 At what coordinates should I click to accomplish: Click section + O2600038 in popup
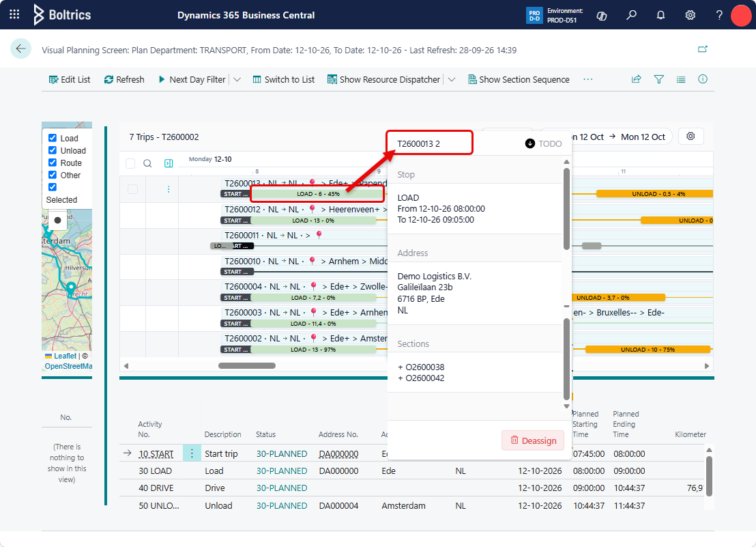pos(421,367)
